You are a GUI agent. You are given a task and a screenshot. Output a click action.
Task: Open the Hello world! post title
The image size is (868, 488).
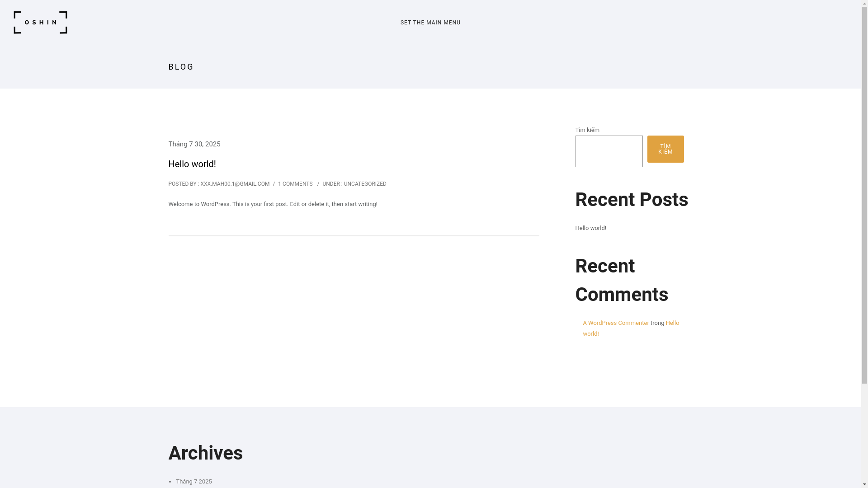[192, 164]
